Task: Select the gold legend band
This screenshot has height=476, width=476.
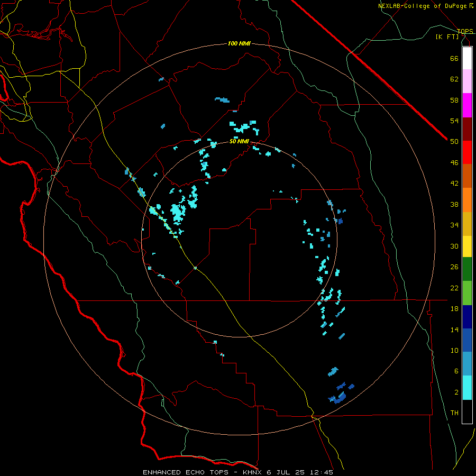Action: coord(467,224)
